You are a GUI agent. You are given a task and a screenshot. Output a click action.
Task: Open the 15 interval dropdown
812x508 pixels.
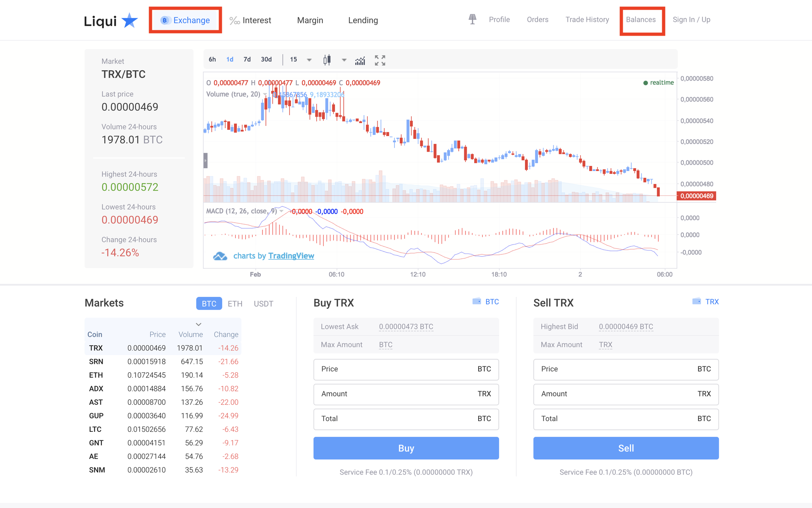point(301,60)
